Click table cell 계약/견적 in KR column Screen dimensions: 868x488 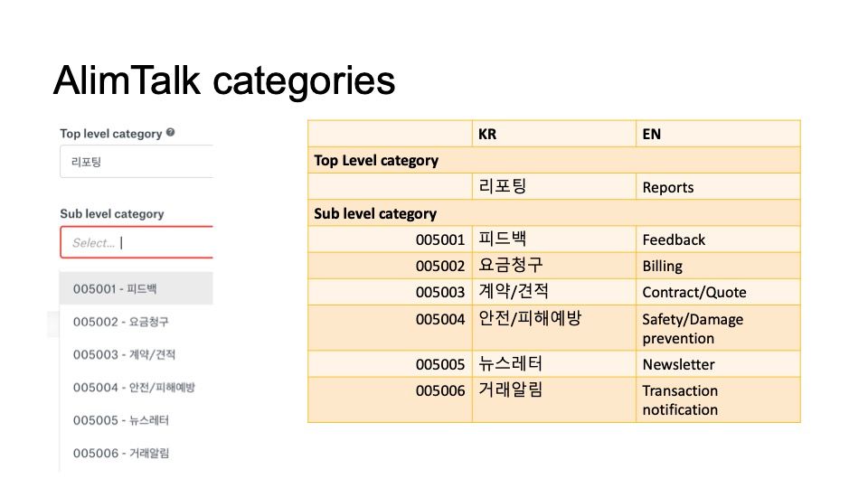pos(554,292)
